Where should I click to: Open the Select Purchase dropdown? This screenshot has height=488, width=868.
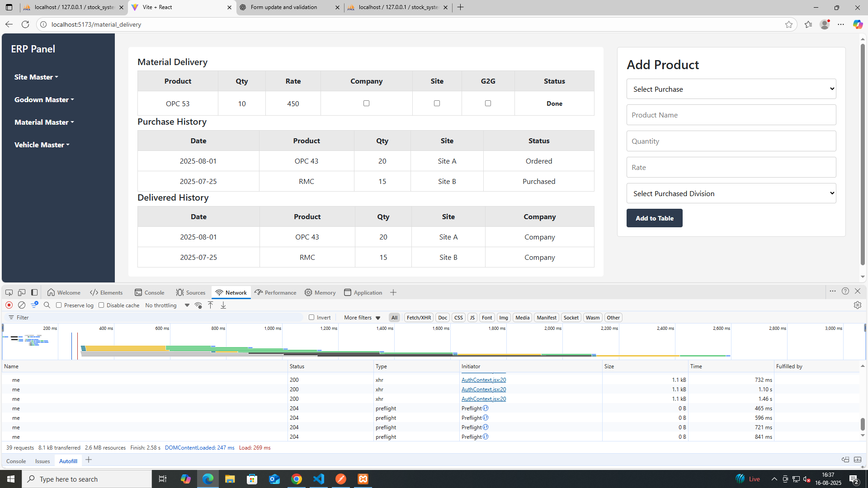pos(731,89)
